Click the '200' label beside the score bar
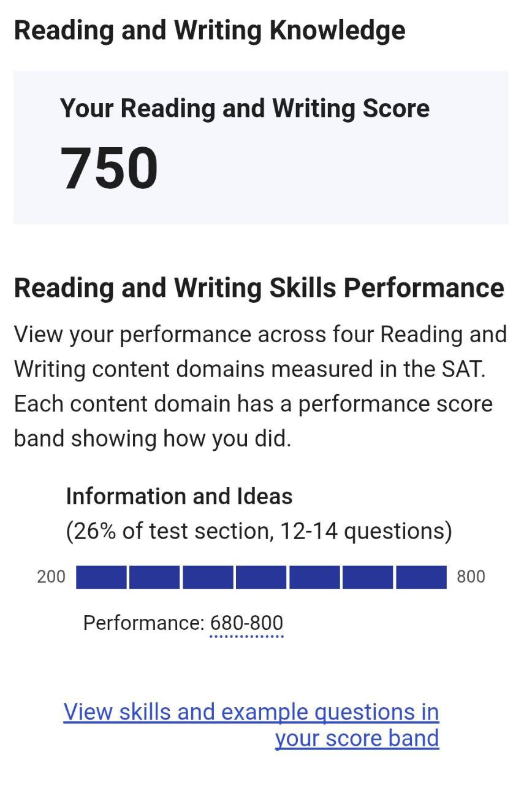532x785 pixels. coord(52,576)
